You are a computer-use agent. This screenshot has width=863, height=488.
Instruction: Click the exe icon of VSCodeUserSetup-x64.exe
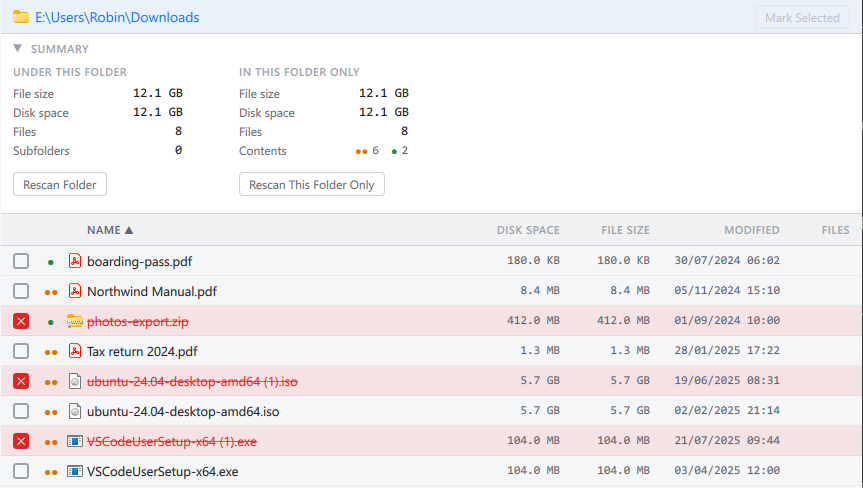(x=75, y=471)
